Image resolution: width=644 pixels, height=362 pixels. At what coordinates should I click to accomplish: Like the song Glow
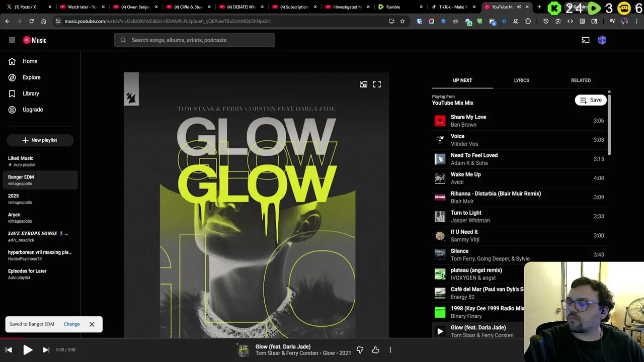coord(375,350)
